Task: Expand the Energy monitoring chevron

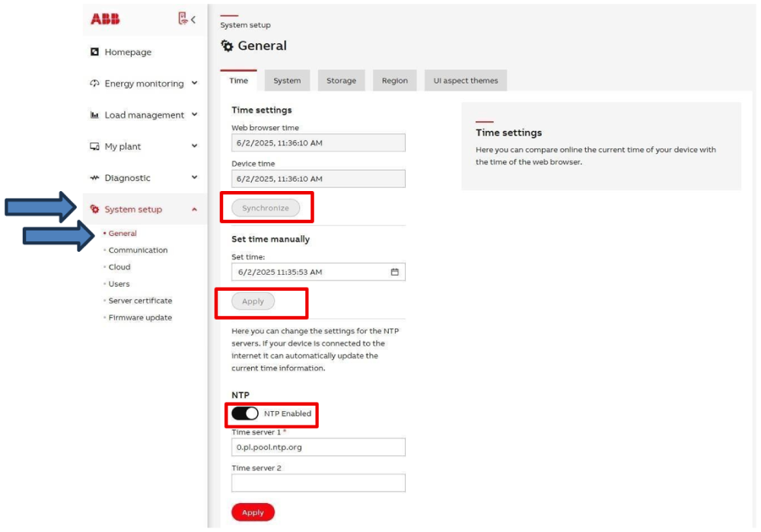Action: click(x=195, y=84)
